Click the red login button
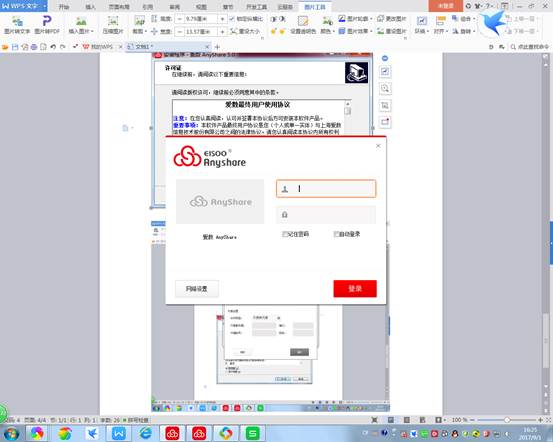This screenshot has width=553, height=442. point(355,289)
